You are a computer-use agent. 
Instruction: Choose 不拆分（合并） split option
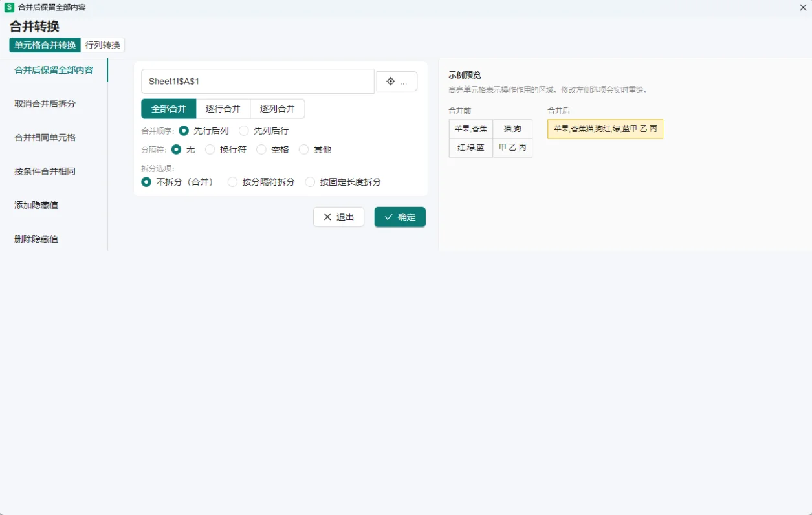(x=178, y=182)
